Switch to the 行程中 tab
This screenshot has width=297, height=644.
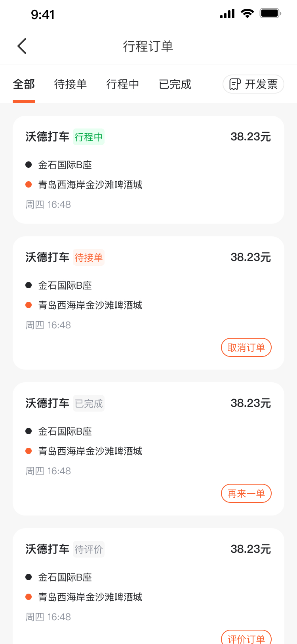[x=123, y=84]
